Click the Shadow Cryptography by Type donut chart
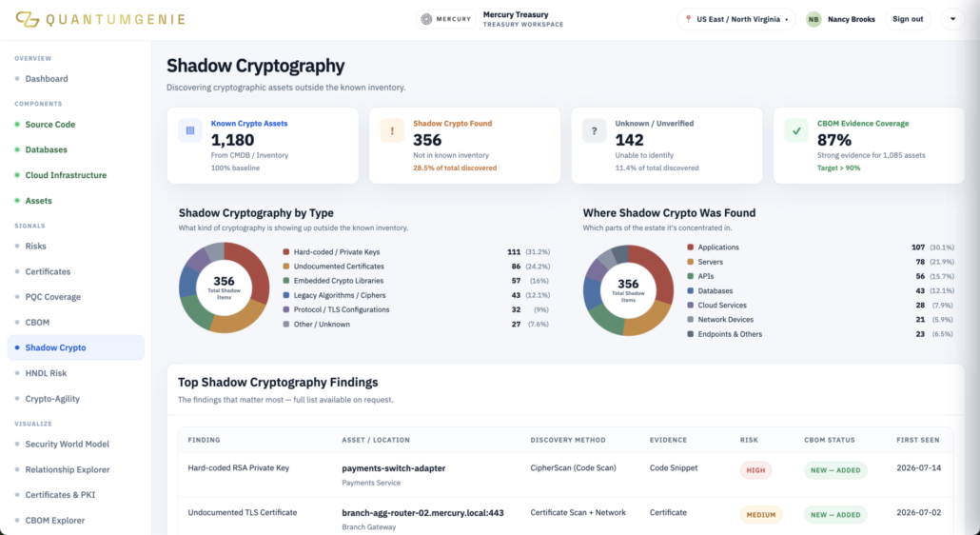Viewport: 980px width, 535px height. coord(224,287)
